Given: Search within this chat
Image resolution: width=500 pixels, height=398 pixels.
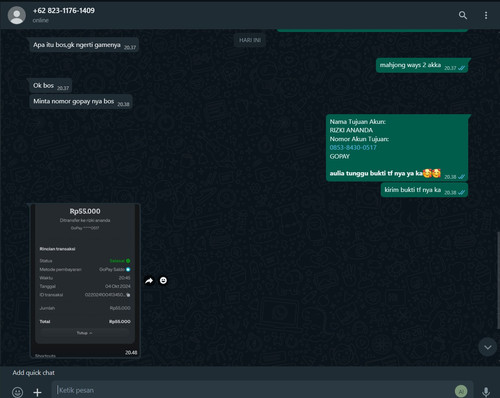Looking at the screenshot, I should pyautogui.click(x=463, y=15).
